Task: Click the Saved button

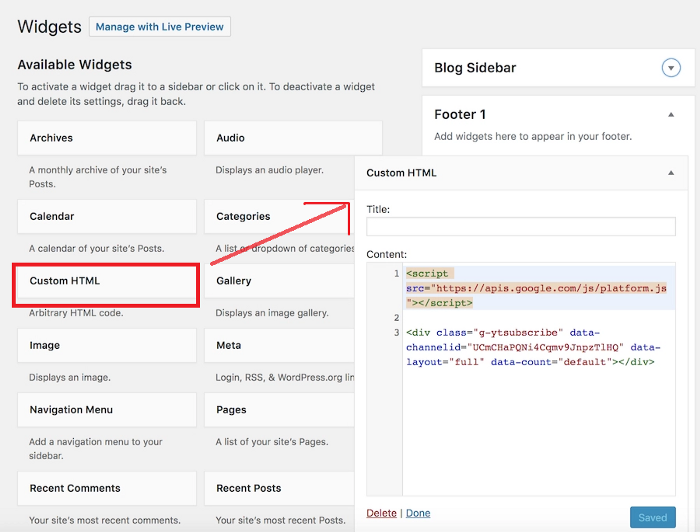Action: pyautogui.click(x=653, y=517)
